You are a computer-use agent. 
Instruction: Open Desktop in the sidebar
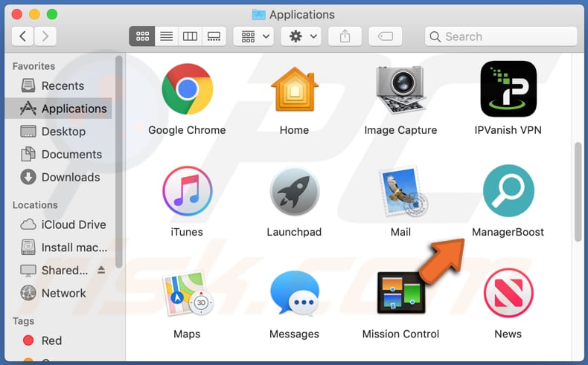coord(58,132)
